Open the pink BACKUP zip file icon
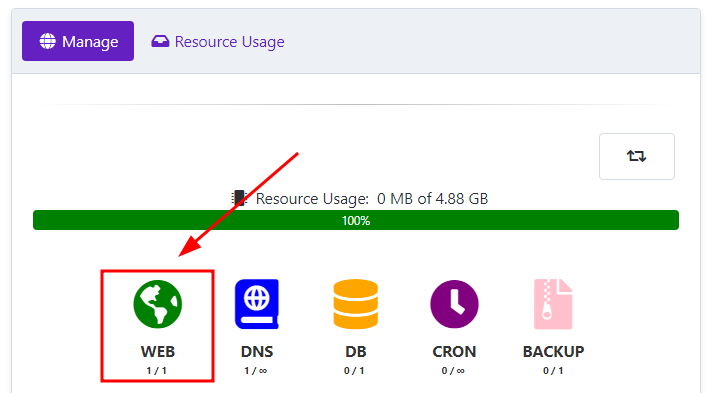The image size is (707, 393). point(553,304)
